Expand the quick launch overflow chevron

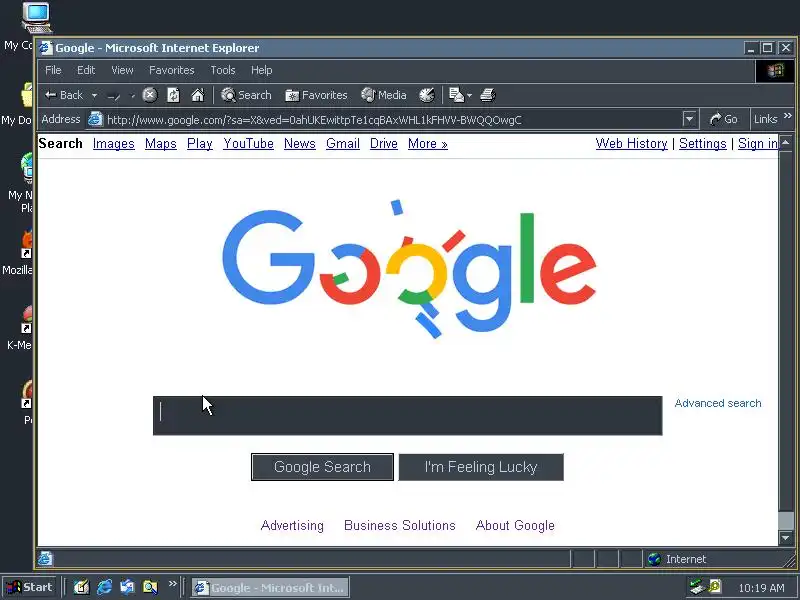[x=172, y=583]
